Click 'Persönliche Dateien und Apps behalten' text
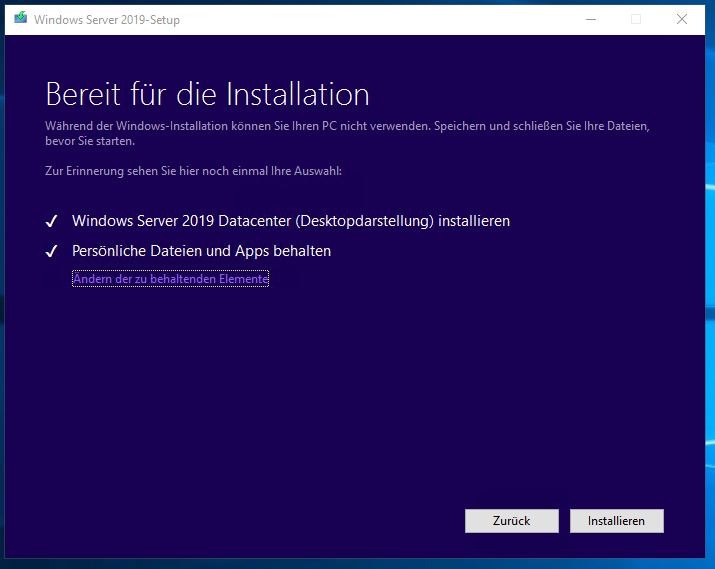This screenshot has height=569, width=715. pos(202,251)
